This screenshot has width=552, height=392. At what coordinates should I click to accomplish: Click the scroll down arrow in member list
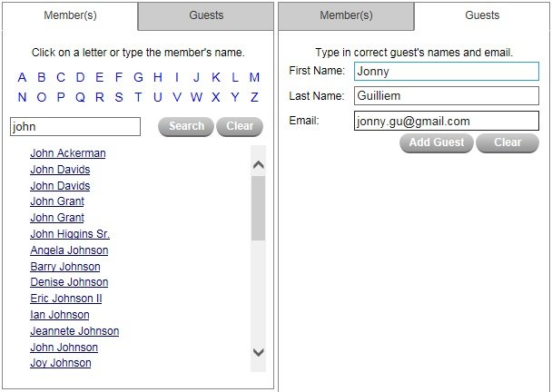[x=258, y=352]
